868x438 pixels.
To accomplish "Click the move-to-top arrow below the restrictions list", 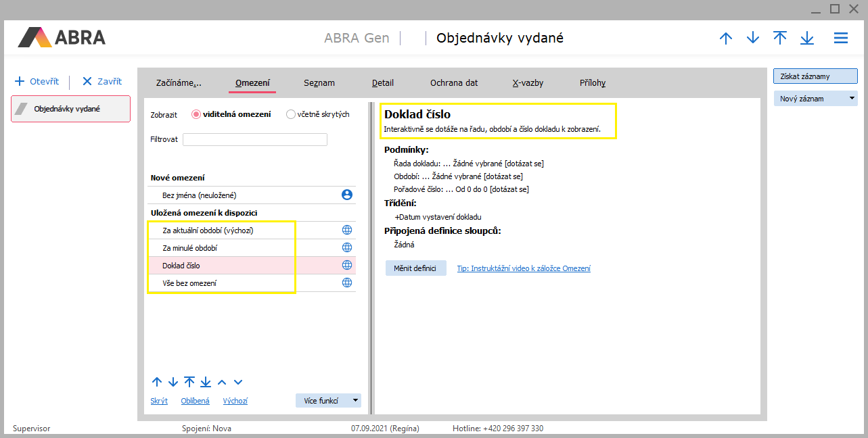I will tap(189, 382).
